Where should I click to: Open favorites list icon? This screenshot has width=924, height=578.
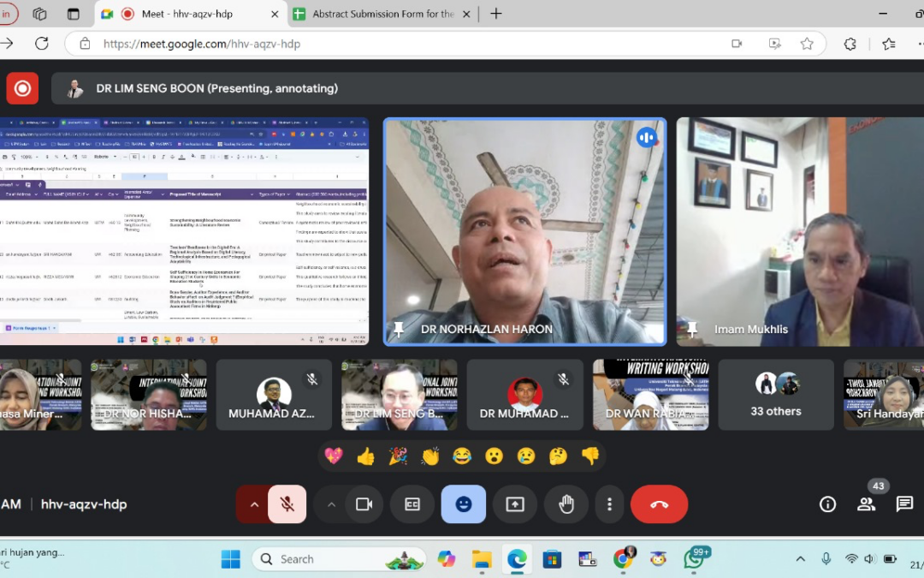[x=889, y=44]
